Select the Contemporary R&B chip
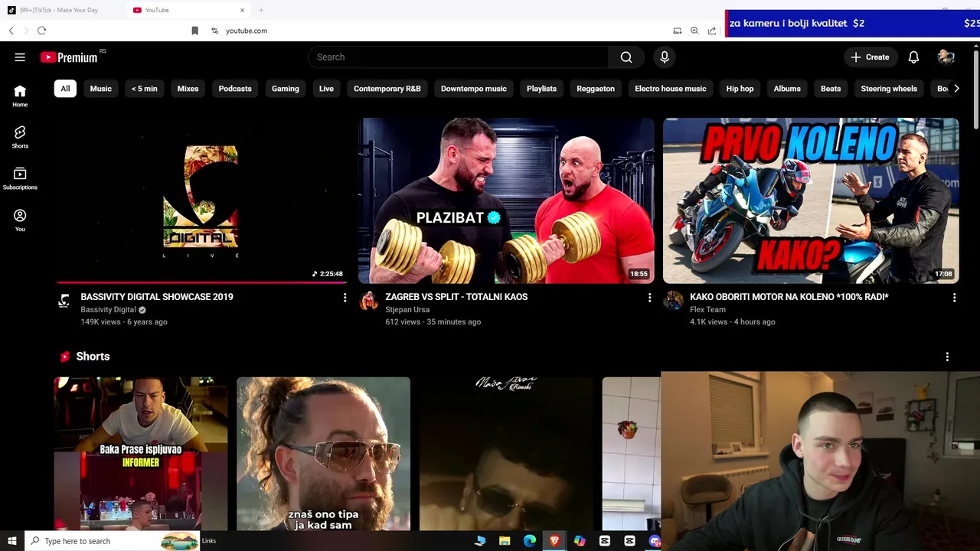The height and width of the screenshot is (551, 980). coord(387,89)
